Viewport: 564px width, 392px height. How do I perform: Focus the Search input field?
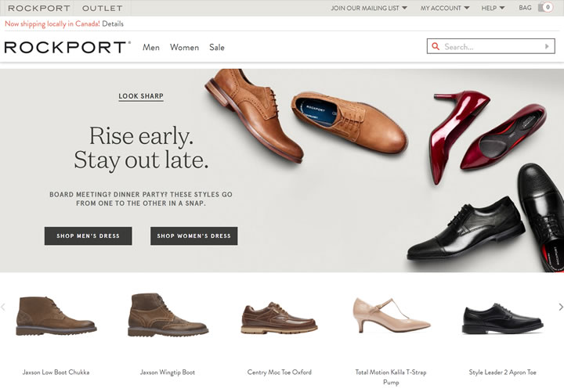(x=491, y=46)
